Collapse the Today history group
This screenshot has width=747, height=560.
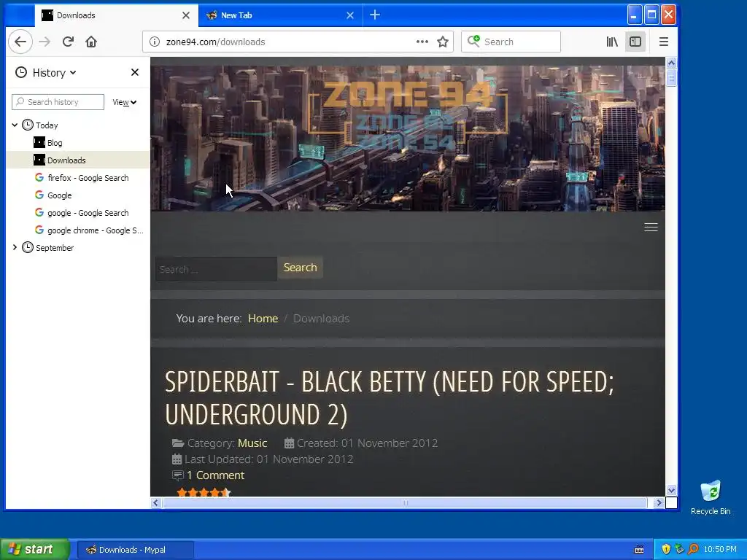click(x=15, y=125)
